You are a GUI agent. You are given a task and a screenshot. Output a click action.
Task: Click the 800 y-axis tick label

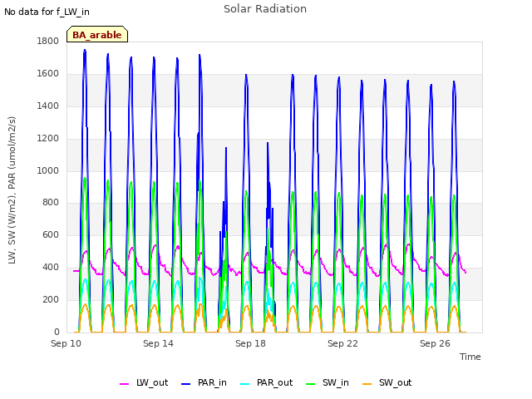[51, 203]
